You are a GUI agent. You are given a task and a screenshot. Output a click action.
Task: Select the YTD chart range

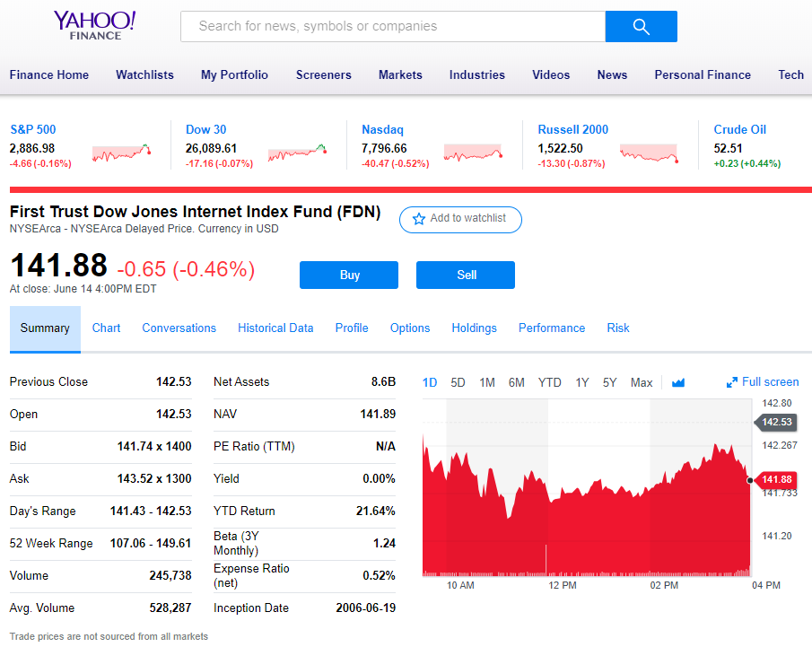click(549, 383)
